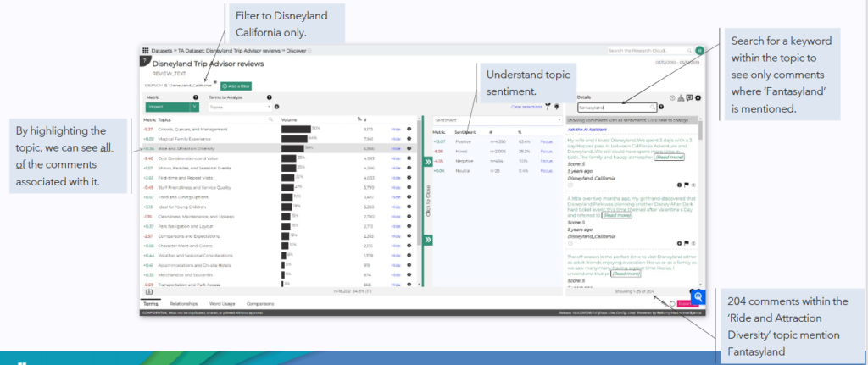
Task: Click the help icon above Terms to Analyze
Action: click(246, 97)
